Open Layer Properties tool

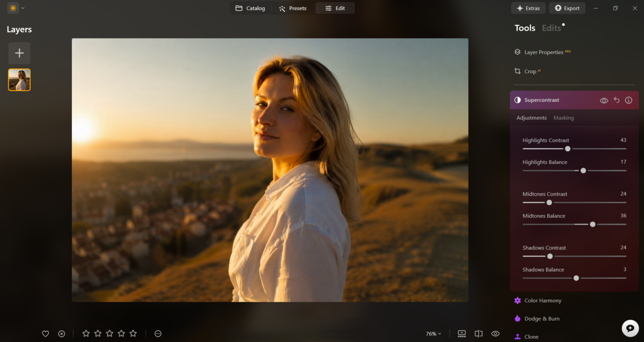pos(543,52)
